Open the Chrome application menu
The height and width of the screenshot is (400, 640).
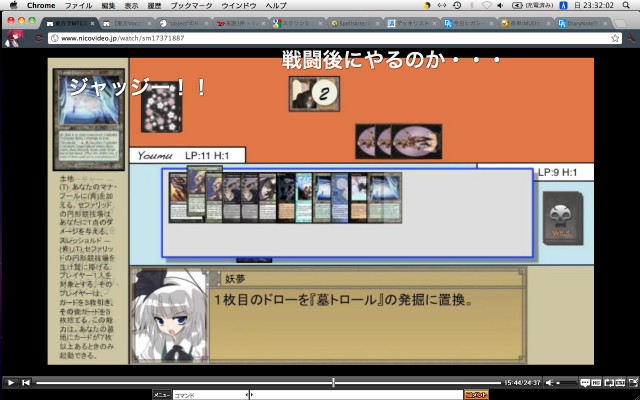[x=41, y=5]
